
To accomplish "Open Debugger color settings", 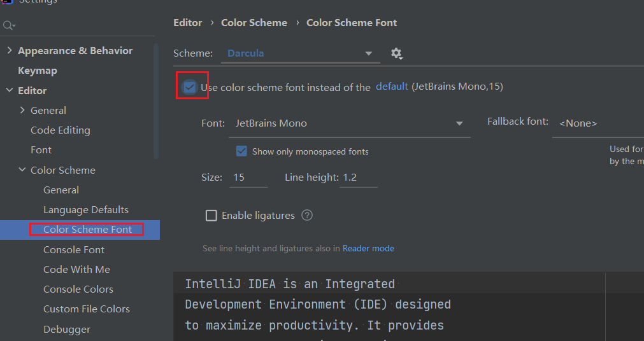I will coord(67,329).
